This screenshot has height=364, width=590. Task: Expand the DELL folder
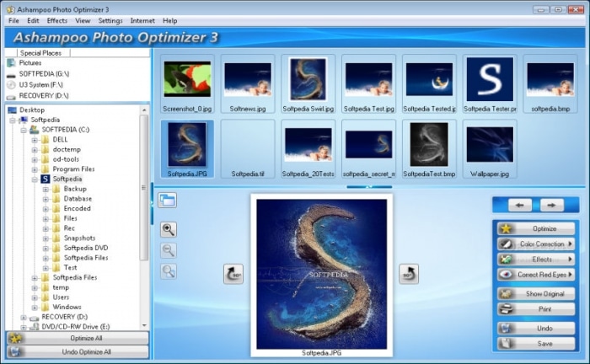(x=35, y=140)
